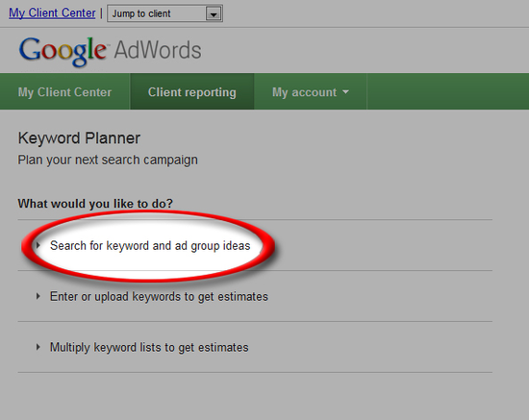Click the My account dropdown arrow
This screenshot has height=420, width=529.
pos(345,91)
